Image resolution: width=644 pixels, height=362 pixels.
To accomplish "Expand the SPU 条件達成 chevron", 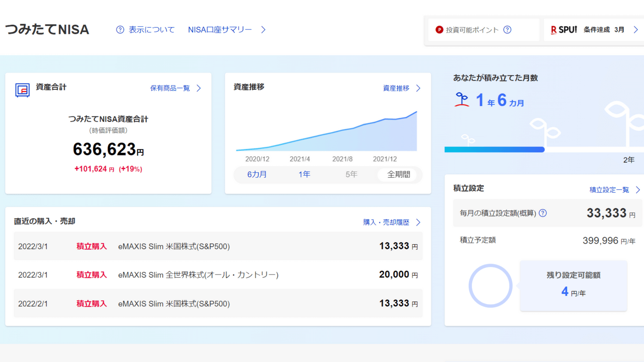I will pos(636,30).
